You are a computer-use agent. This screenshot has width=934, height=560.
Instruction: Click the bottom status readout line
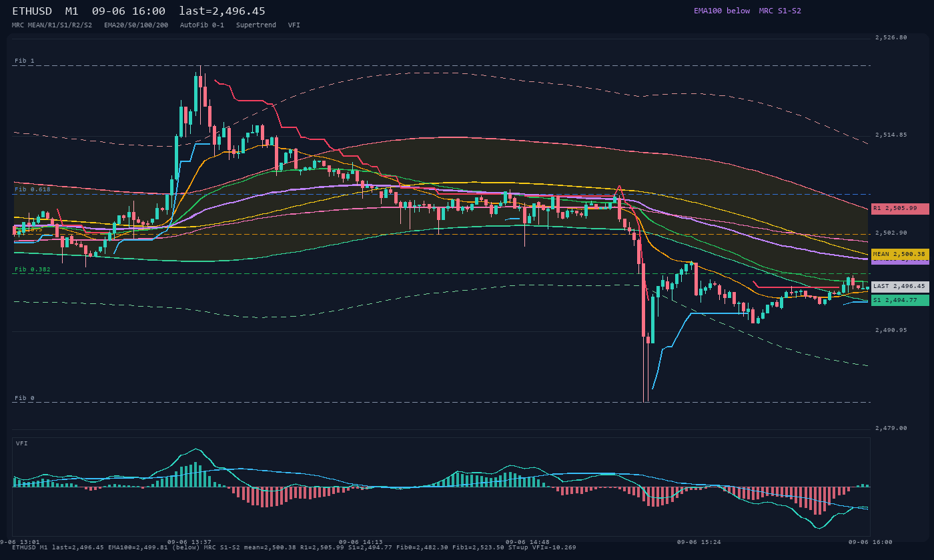(x=294, y=547)
